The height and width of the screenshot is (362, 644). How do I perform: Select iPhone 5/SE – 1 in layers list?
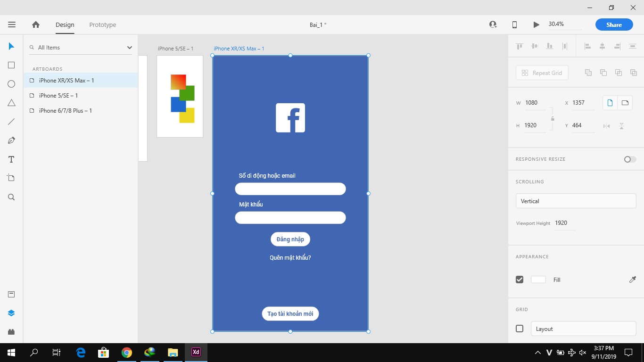point(81,95)
